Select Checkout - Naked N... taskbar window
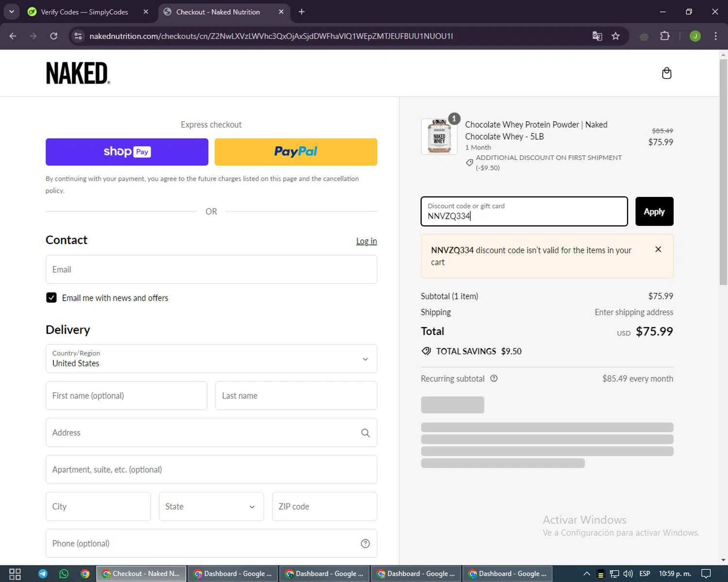The width and height of the screenshot is (728, 582). pos(141,574)
